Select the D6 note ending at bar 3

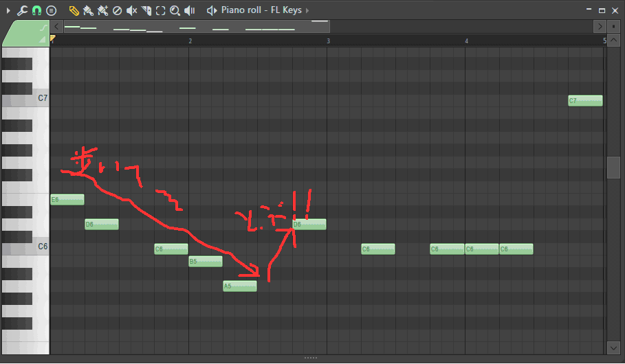(309, 224)
